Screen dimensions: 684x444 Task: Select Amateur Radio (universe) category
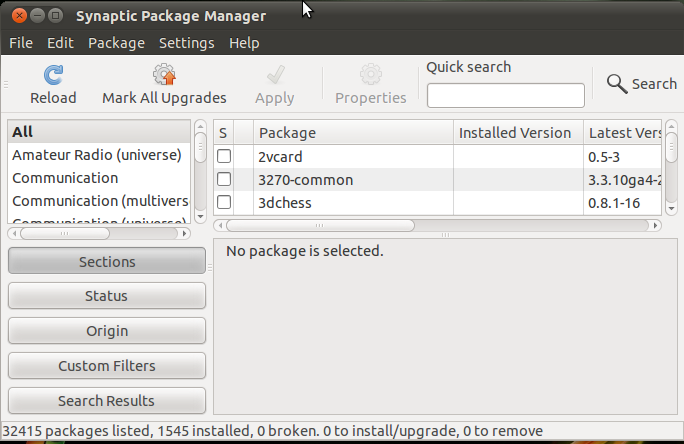tap(99, 155)
